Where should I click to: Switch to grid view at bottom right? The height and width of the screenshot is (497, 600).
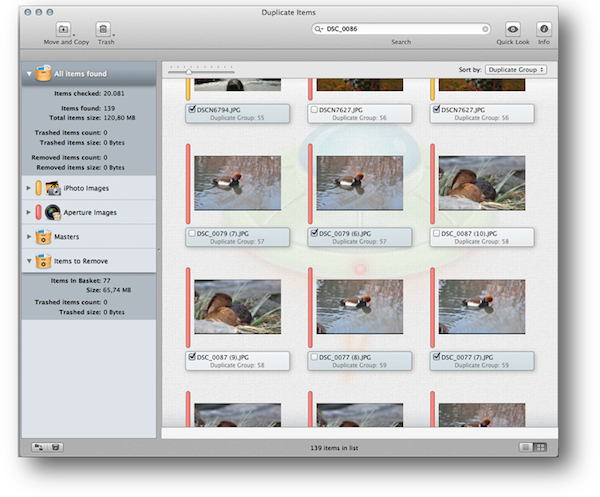pos(541,446)
